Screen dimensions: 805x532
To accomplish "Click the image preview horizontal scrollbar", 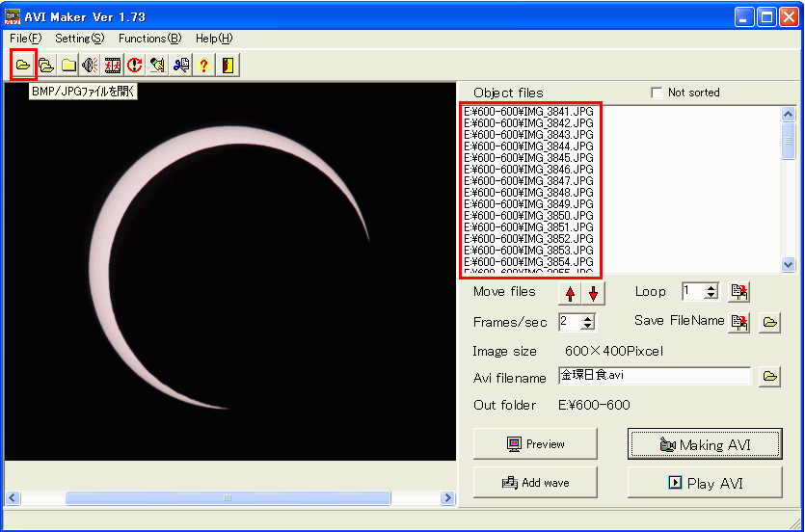I will click(x=228, y=498).
